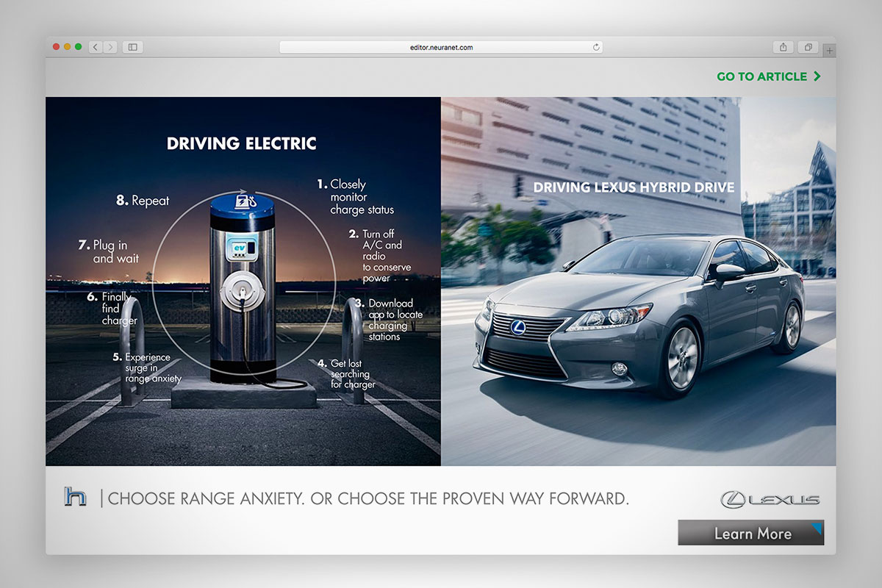Click the green chevron beside GO TO ARTICLE

point(817,76)
